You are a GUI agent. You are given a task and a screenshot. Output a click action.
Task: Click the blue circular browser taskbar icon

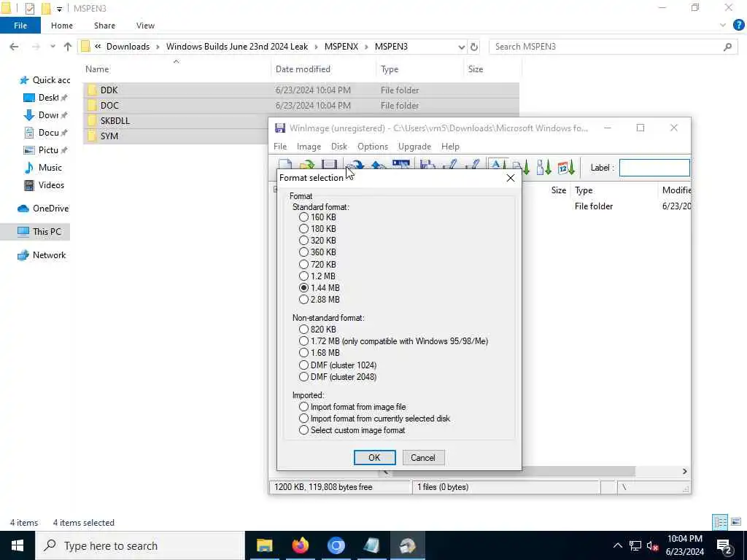[336, 545]
